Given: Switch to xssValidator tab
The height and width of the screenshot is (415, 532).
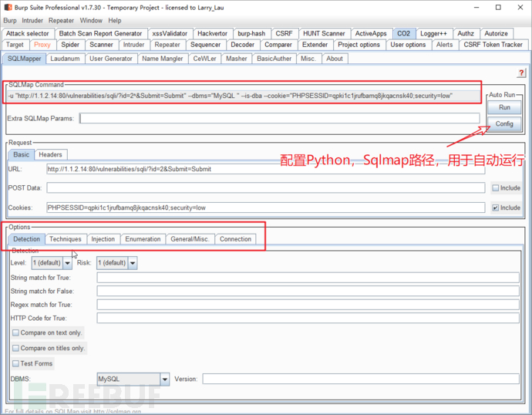Looking at the screenshot, I should click(170, 34).
